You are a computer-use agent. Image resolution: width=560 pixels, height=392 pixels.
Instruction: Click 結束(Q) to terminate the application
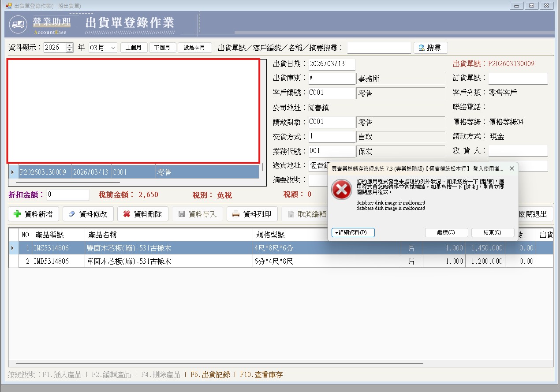493,232
